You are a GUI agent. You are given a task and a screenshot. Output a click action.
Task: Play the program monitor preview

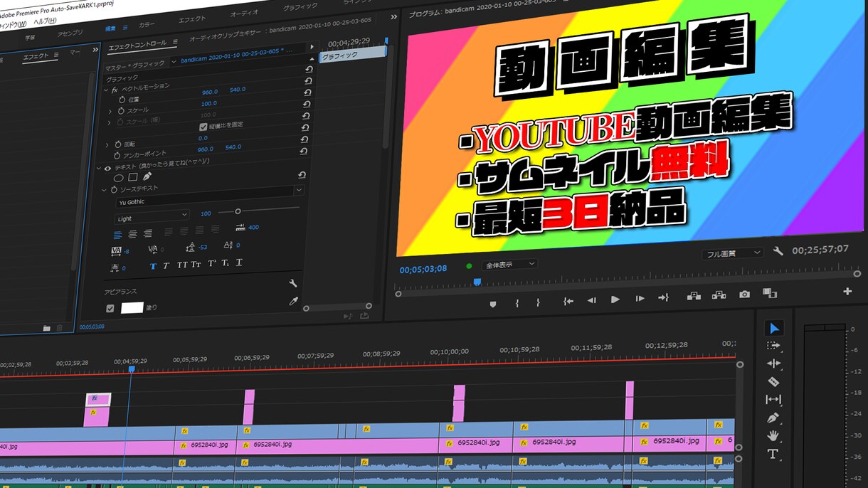coord(615,299)
